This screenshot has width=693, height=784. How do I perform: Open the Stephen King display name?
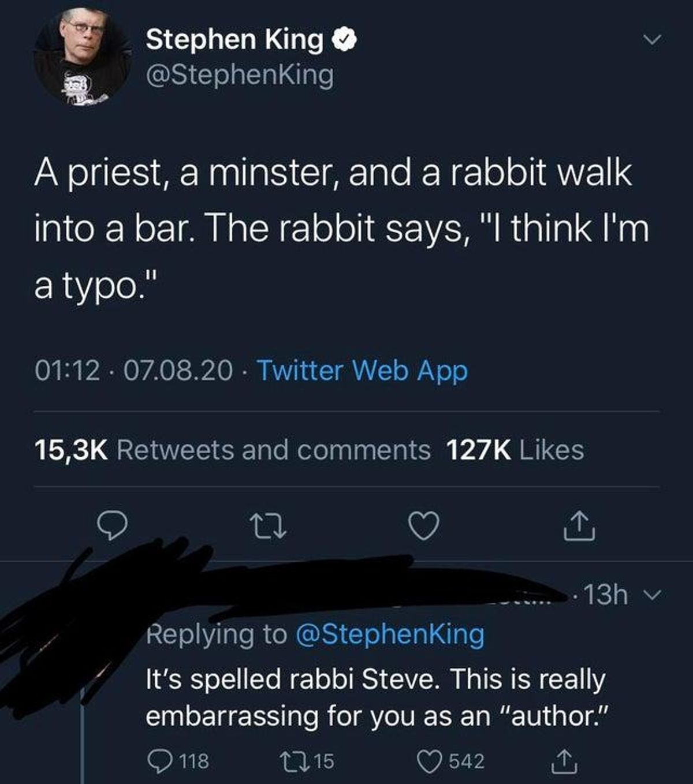click(x=235, y=39)
